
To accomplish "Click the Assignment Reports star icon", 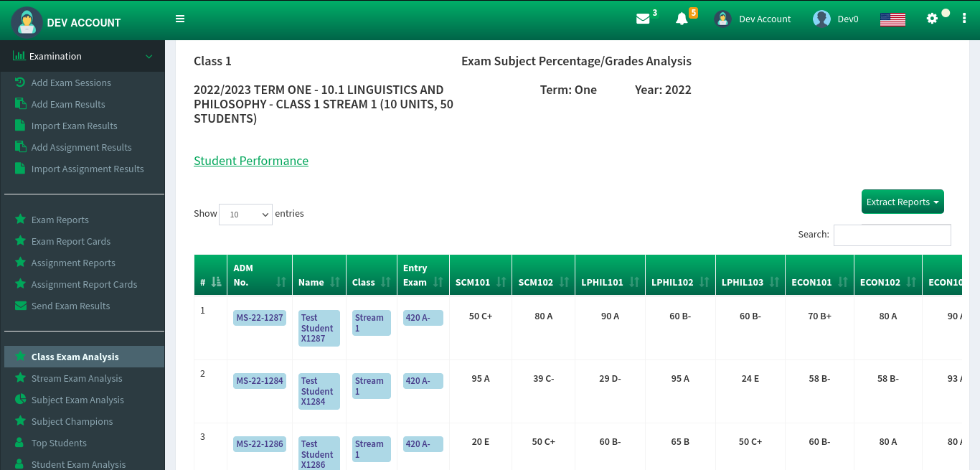I will click(x=20, y=263).
